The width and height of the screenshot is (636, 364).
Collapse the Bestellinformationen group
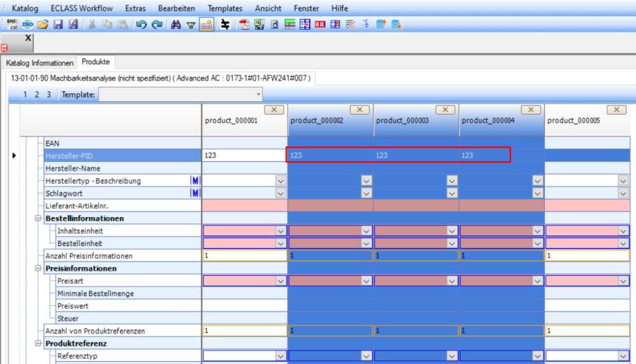tap(38, 218)
